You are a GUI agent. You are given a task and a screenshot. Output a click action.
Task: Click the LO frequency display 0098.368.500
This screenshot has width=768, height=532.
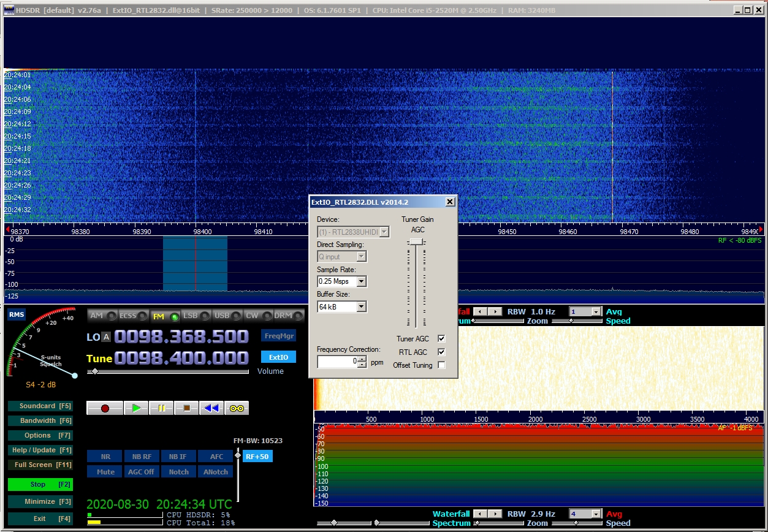click(x=181, y=336)
